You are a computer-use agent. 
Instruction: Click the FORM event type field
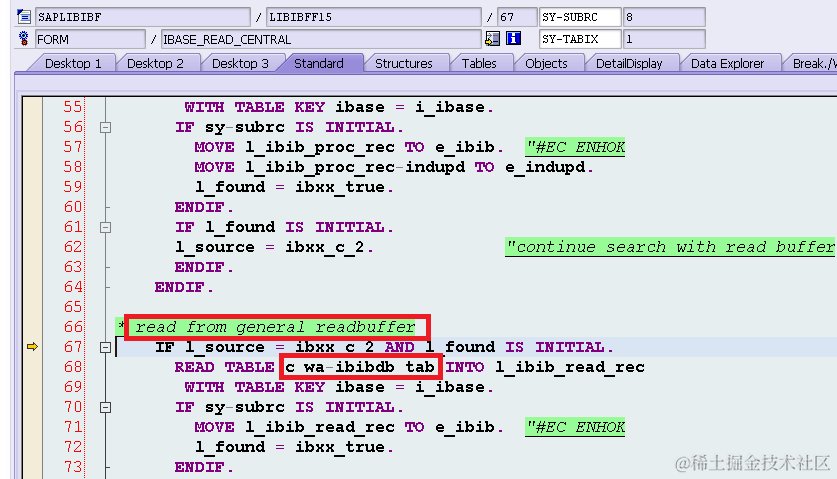pyautogui.click(x=90, y=39)
